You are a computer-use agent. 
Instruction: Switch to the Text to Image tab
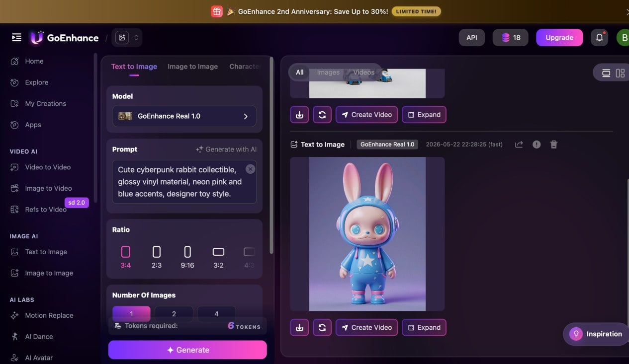(134, 67)
